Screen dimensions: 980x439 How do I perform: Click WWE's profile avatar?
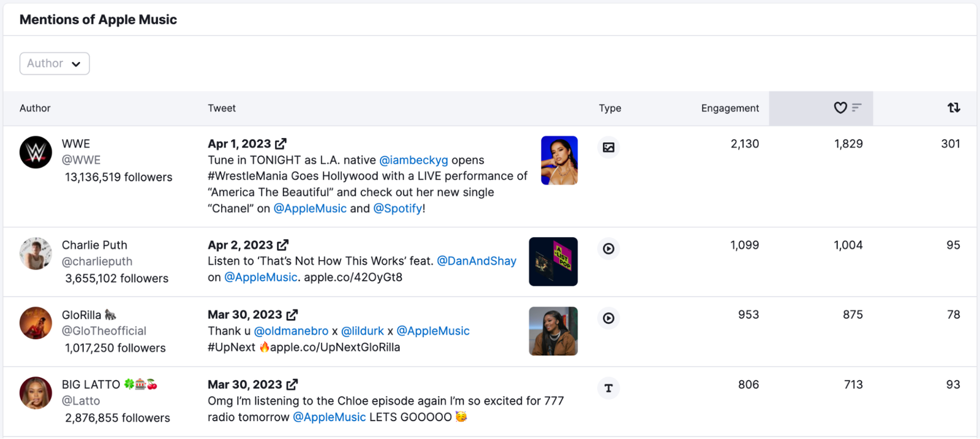[x=36, y=152]
